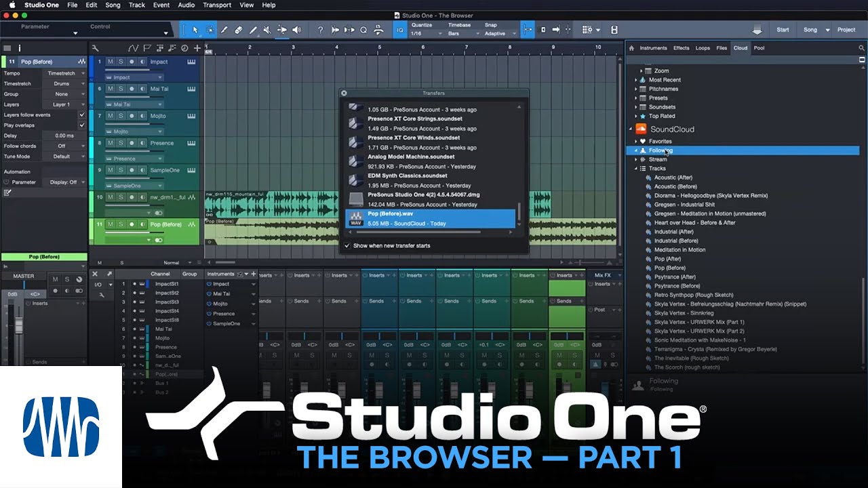Image resolution: width=868 pixels, height=488 pixels.
Task: Open the Q quantize icon
Action: [x=363, y=30]
